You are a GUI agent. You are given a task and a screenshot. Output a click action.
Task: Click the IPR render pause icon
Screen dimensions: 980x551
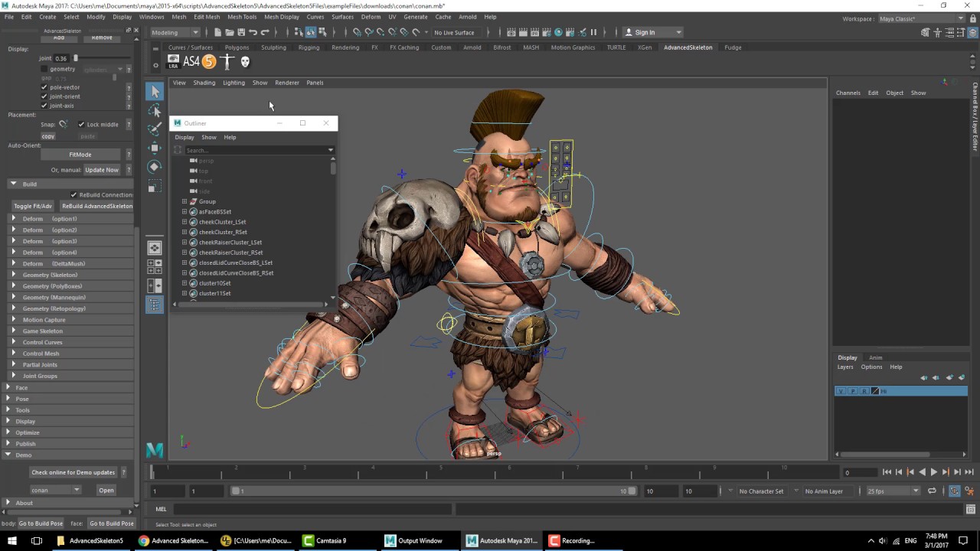pyautogui.click(x=593, y=32)
